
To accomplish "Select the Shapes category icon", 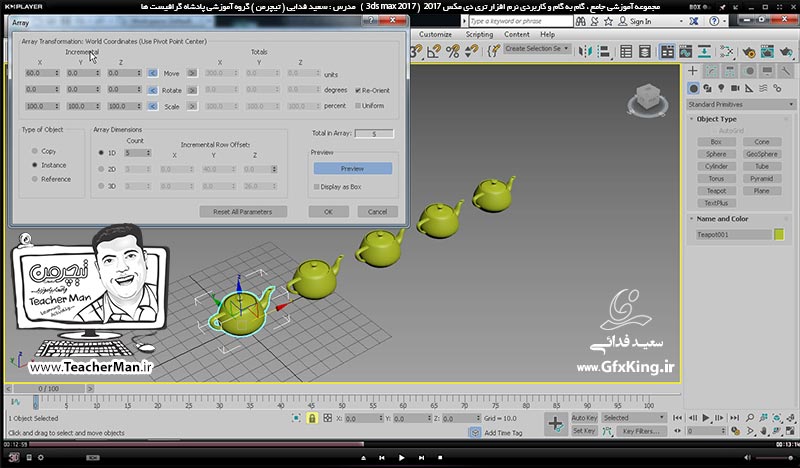I will click(707, 88).
